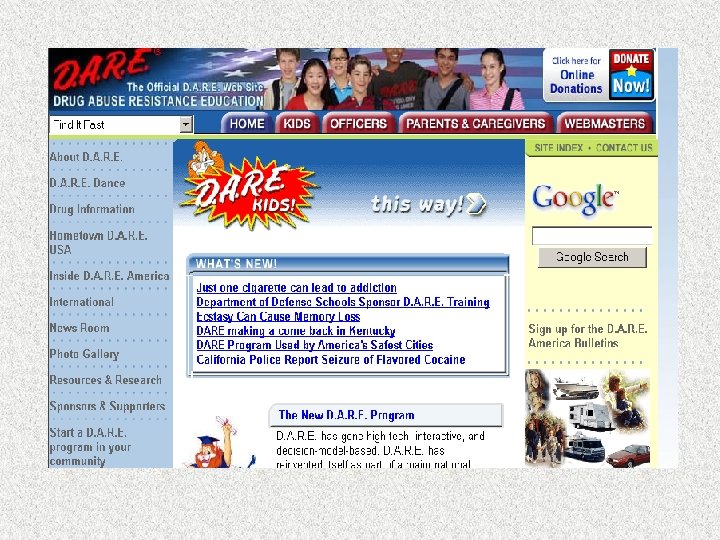This screenshot has width=720, height=540.
Task: Open Photo Gallery sidebar link
Action: click(x=84, y=354)
